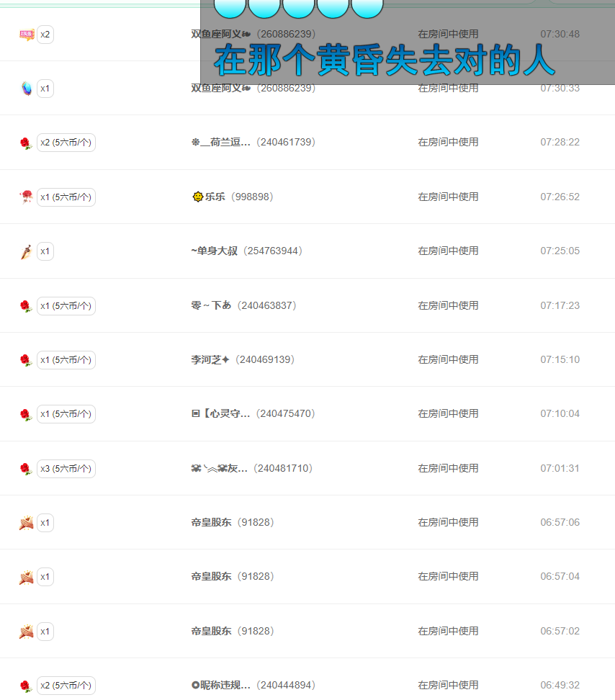Viewport: 615px width, 700px height.
Task: Open user 李河芝 (240469139)
Action: 243,359
